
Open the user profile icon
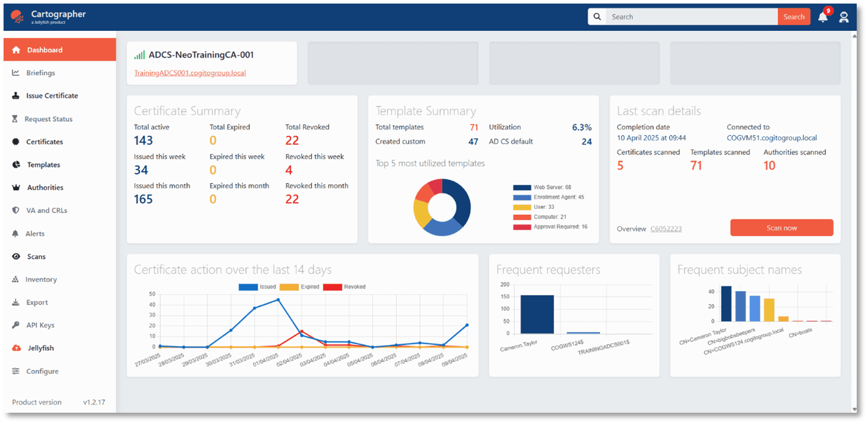pos(844,17)
